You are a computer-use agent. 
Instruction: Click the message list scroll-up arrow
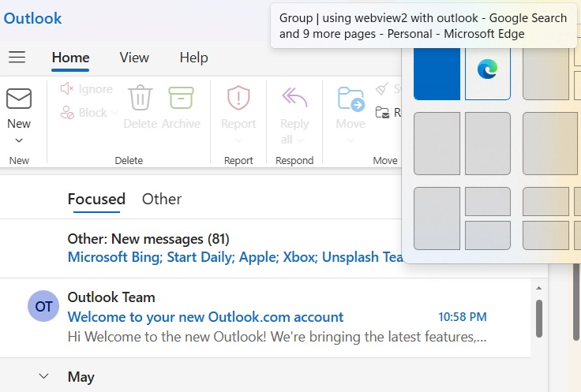pos(539,289)
